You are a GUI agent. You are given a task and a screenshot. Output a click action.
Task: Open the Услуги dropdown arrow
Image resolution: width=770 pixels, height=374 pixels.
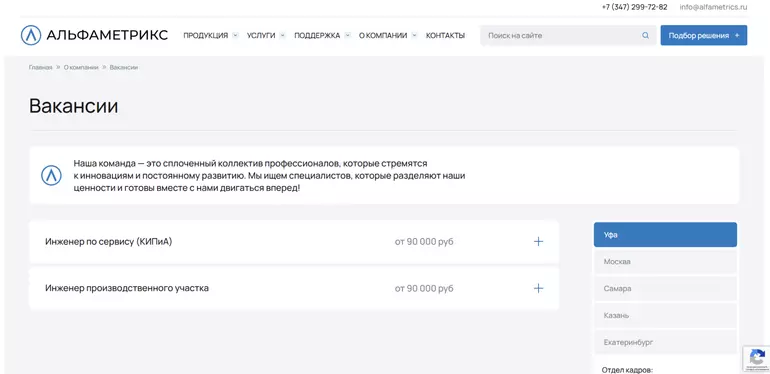tap(282, 35)
